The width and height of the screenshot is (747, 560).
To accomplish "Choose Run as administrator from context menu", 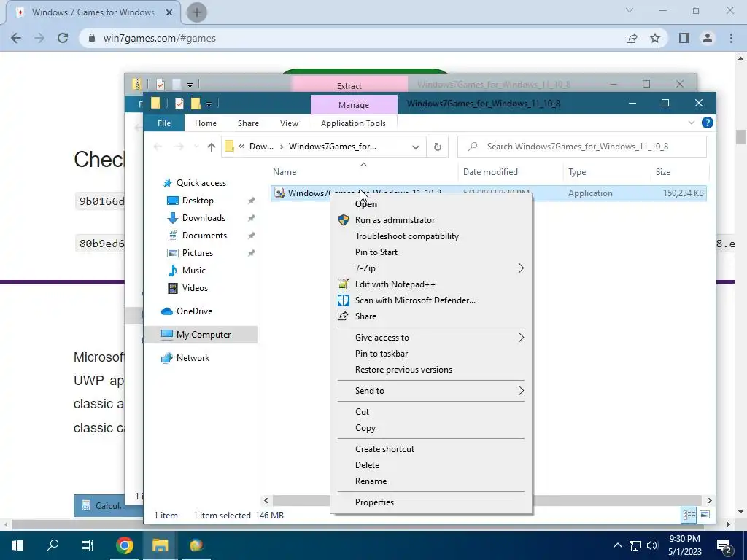I will (395, 220).
